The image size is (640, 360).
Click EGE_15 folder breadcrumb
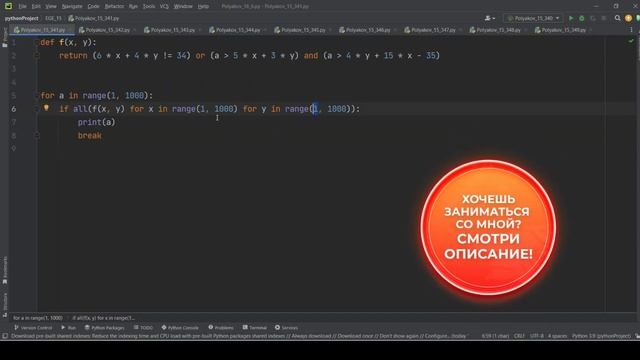point(53,18)
